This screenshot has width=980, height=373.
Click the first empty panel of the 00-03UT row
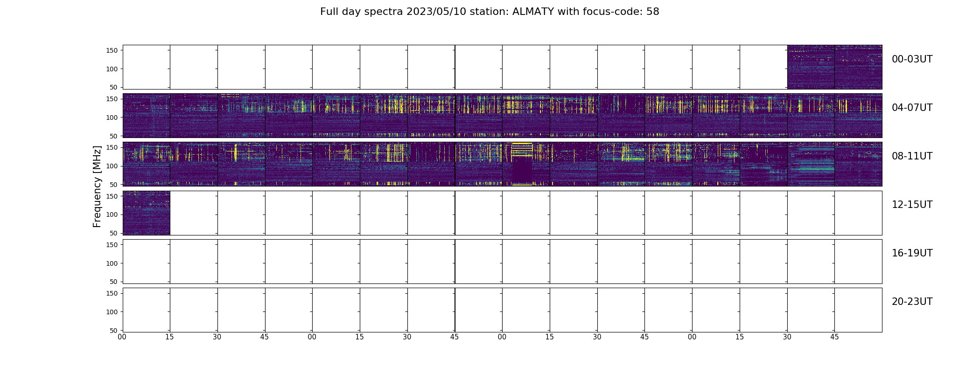tap(146, 67)
